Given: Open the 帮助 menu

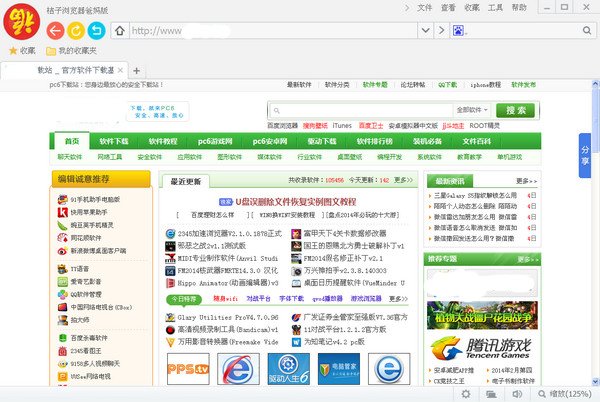Looking at the screenshot, I should click(519, 8).
